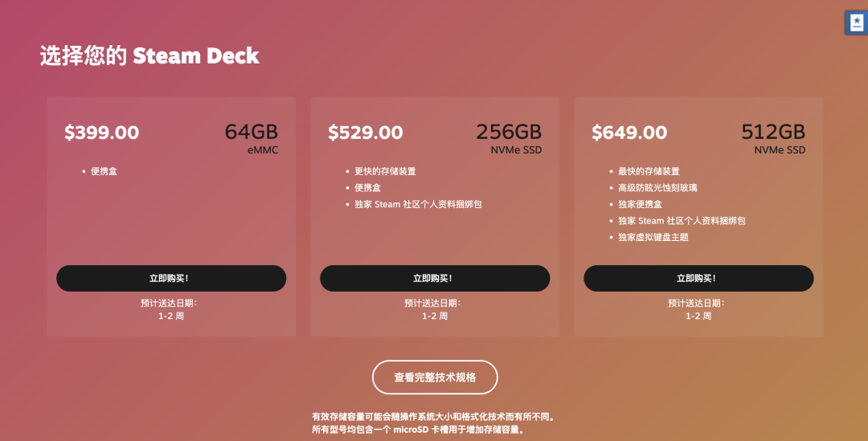Viewport: 868px width, 441px height.
Task: Buy the $649.00 512GB Steam Deck
Action: click(698, 278)
